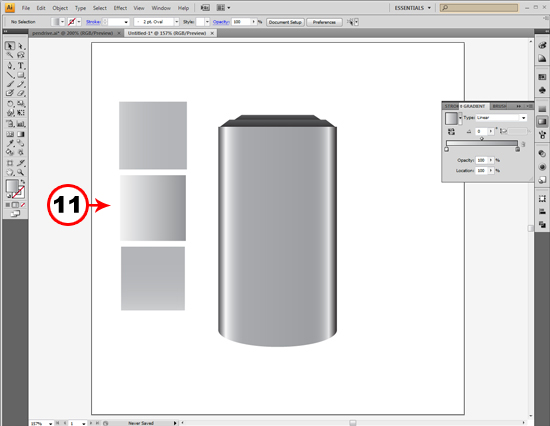Toggle the None fill mode button
Viewport: 550px width, 426px height.
click(23, 205)
